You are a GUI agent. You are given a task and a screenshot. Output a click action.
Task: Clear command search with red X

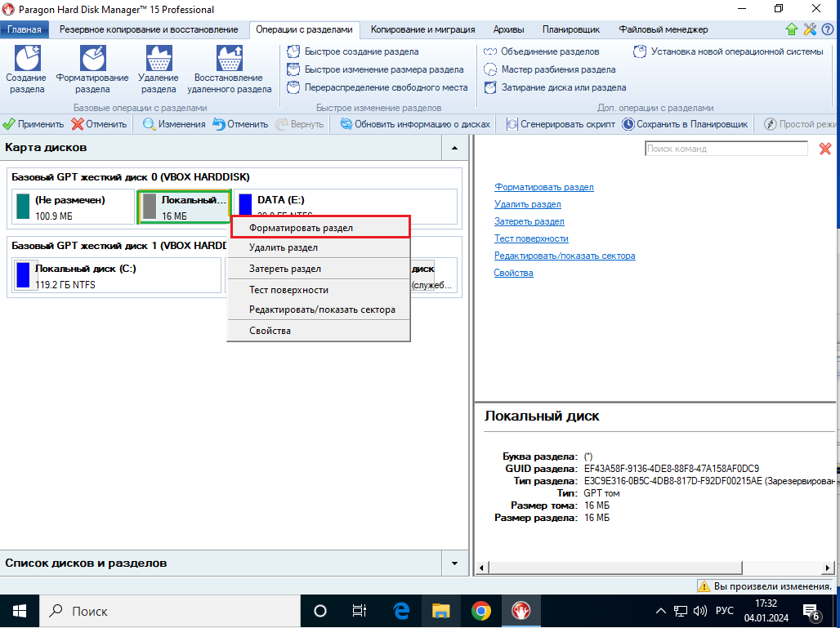click(x=825, y=149)
